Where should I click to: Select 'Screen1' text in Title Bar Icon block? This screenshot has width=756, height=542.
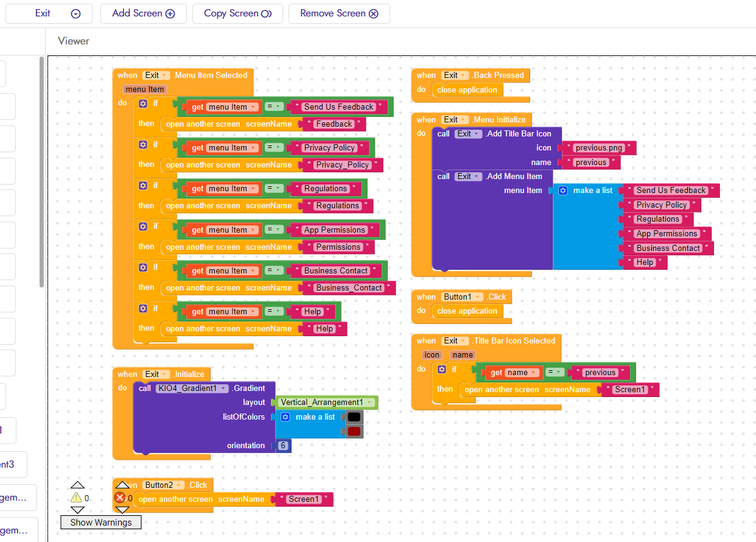630,390
